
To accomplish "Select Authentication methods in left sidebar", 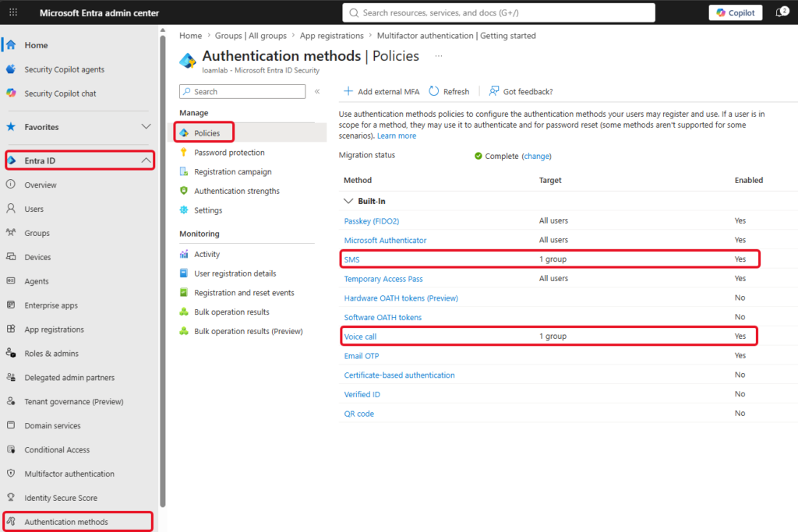I will 79,521.
